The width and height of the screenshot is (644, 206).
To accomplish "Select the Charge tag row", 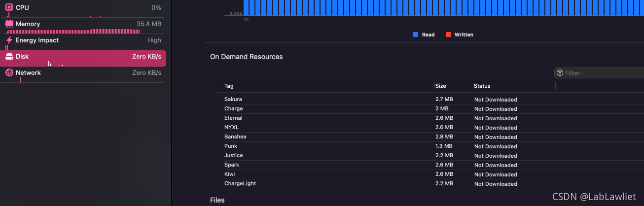I will pos(430,108).
